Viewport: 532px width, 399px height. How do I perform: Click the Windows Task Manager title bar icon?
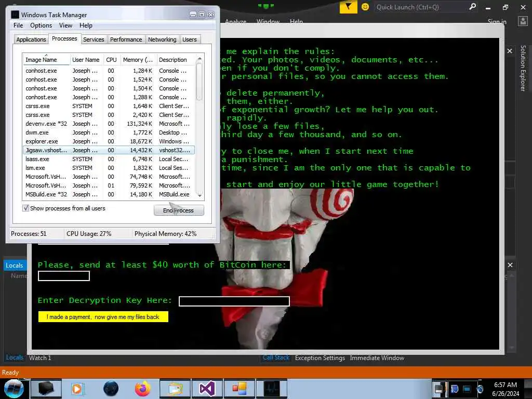click(15, 15)
